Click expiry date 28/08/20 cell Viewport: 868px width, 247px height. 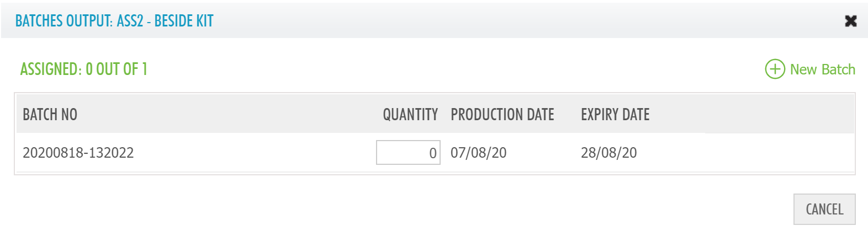(x=608, y=153)
